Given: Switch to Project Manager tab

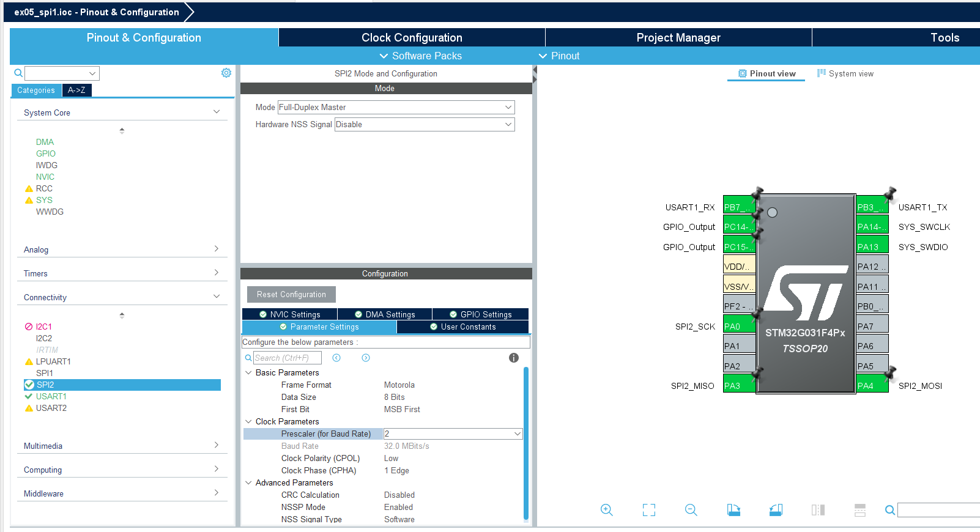Looking at the screenshot, I should pos(678,37).
